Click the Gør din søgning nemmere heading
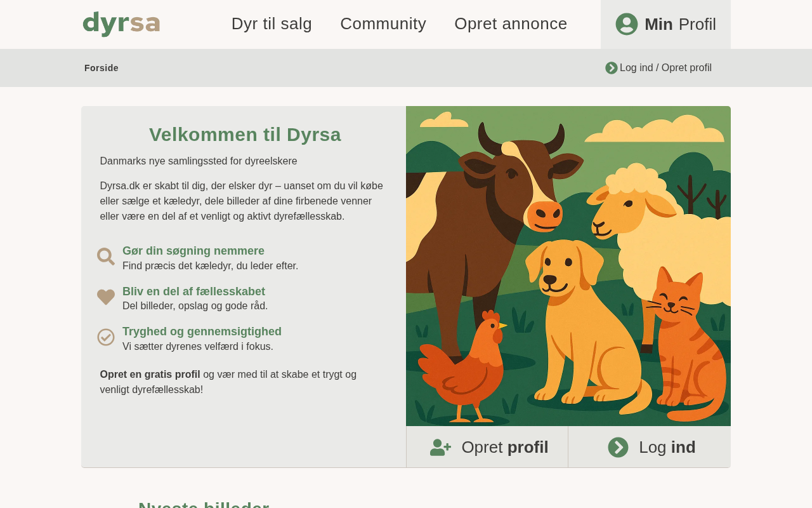This screenshot has width=812, height=508. coord(193,251)
